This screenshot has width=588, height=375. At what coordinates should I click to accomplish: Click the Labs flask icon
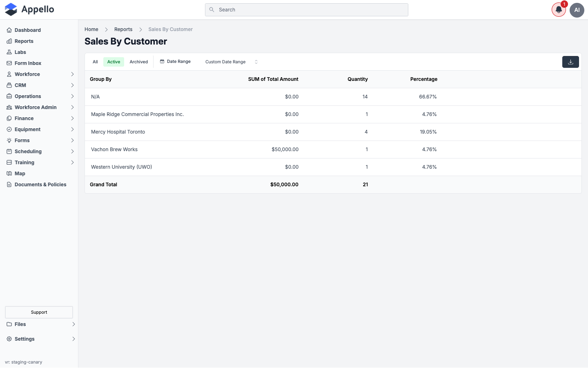click(9, 52)
